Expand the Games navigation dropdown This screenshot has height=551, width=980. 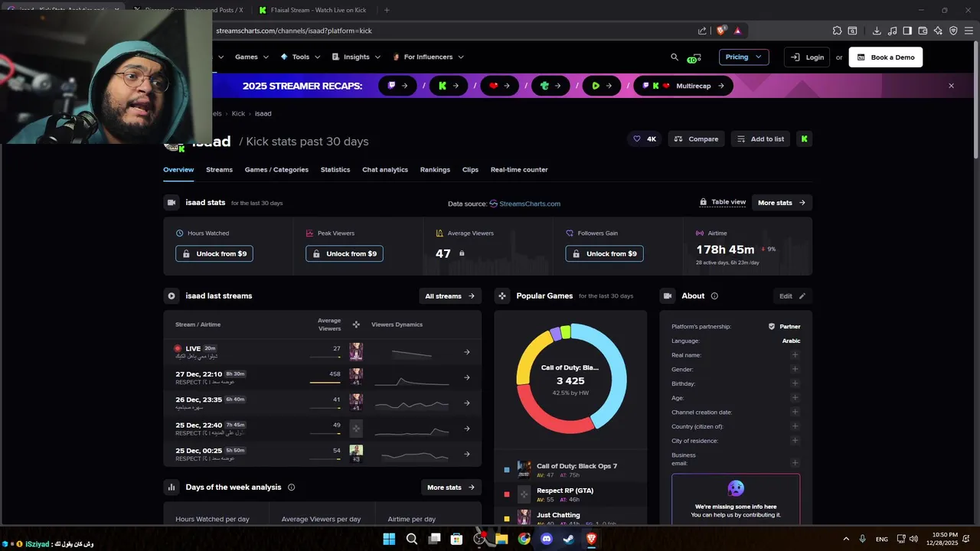(252, 57)
